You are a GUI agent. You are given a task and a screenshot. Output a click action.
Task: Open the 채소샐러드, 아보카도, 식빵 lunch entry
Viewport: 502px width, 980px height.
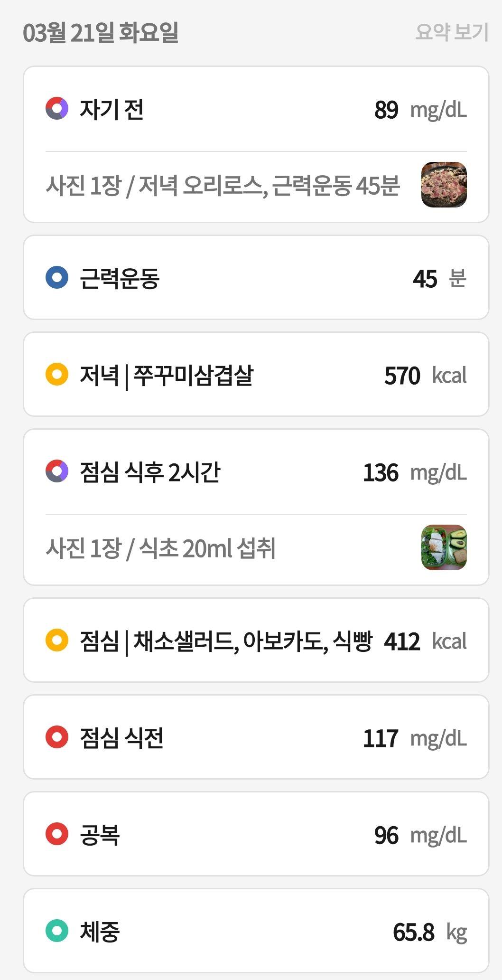click(256, 641)
